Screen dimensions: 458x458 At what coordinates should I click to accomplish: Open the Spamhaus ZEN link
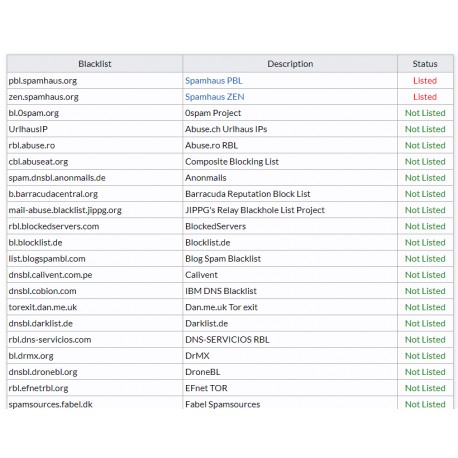[215, 97]
